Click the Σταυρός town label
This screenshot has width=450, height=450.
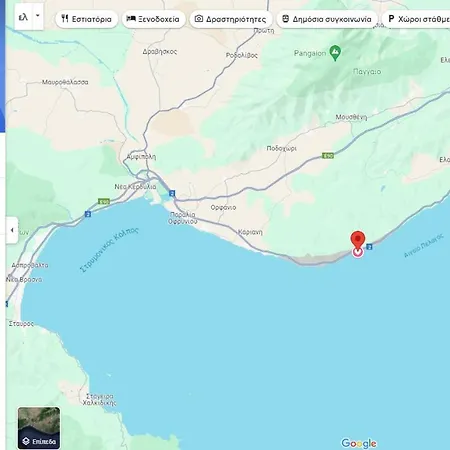pyautogui.click(x=21, y=324)
